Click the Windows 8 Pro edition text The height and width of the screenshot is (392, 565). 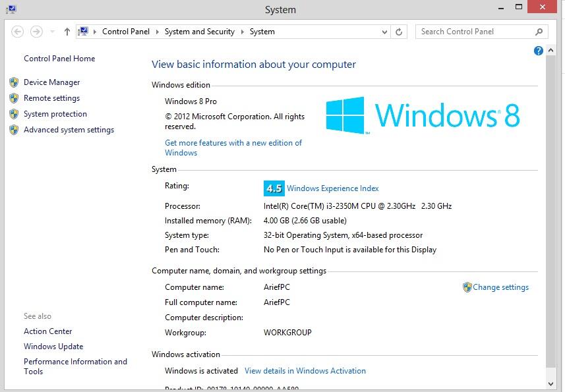tap(191, 101)
